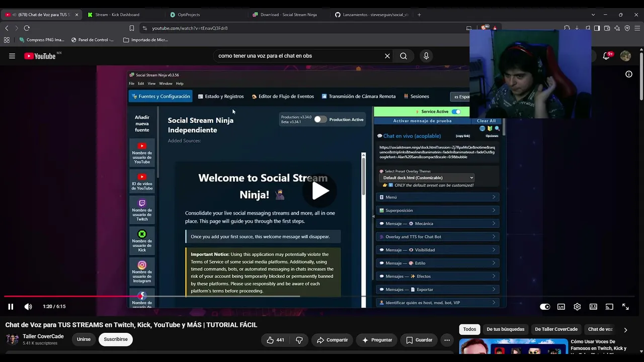Expand the Mensaje Estilo section

pyautogui.click(x=437, y=263)
